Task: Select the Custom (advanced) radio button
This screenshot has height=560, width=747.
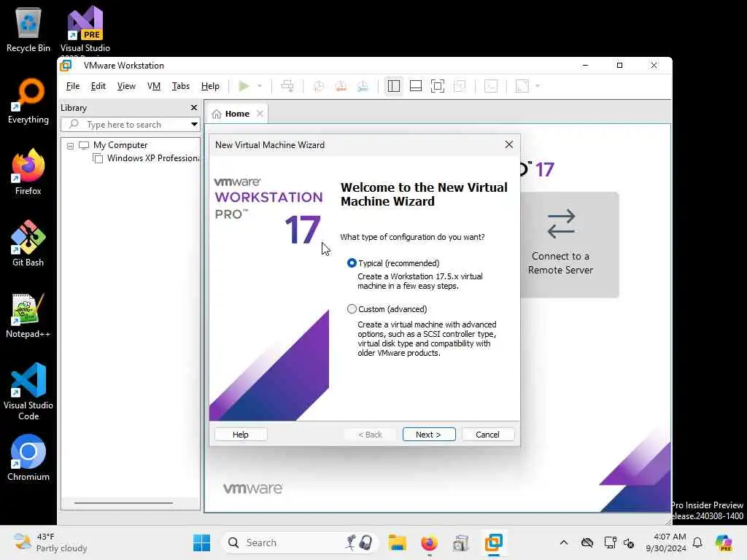Action: [352, 309]
